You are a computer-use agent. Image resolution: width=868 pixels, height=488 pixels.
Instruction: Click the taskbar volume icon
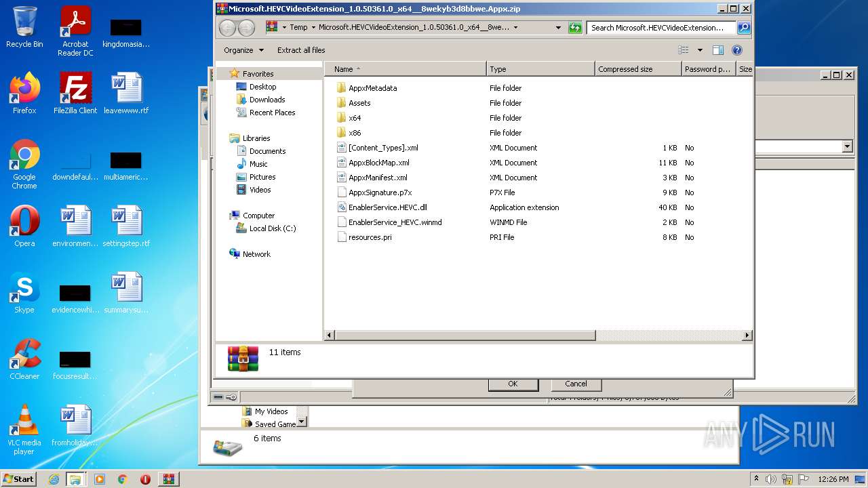click(770, 479)
